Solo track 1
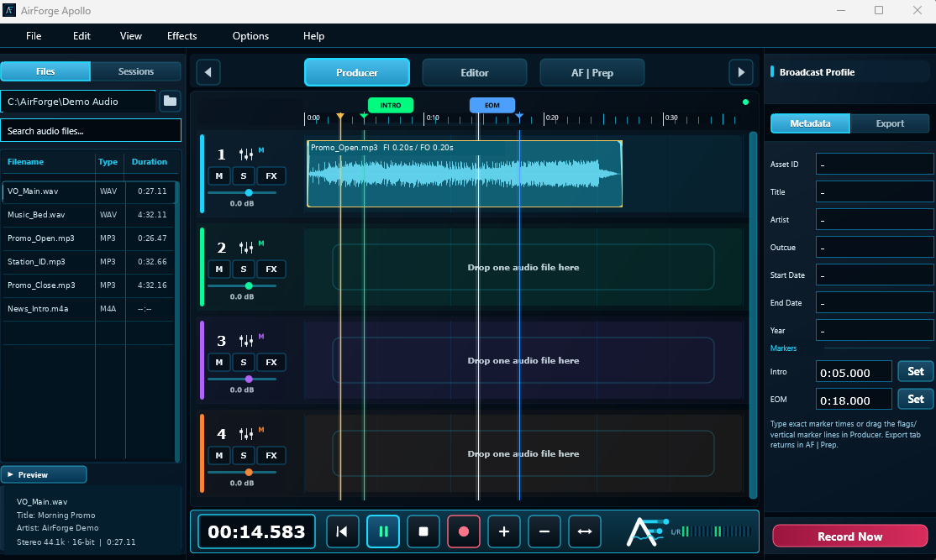 (244, 176)
